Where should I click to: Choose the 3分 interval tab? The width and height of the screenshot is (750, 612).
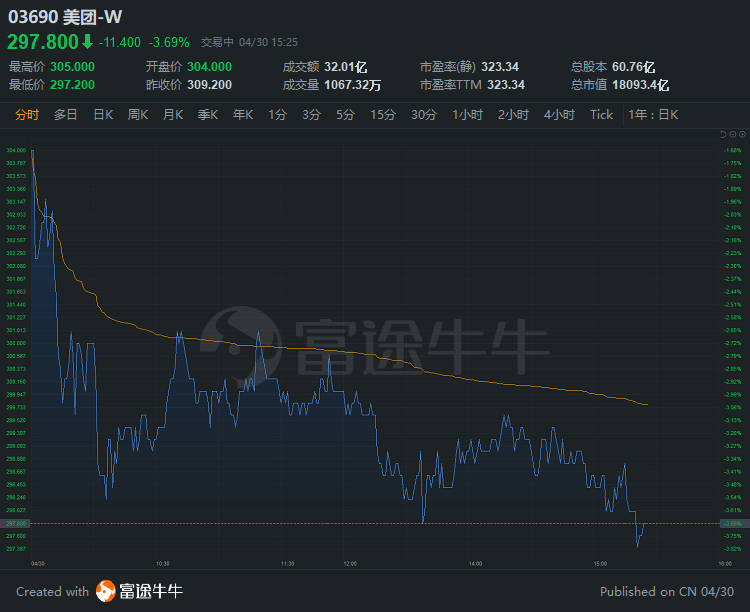311,115
